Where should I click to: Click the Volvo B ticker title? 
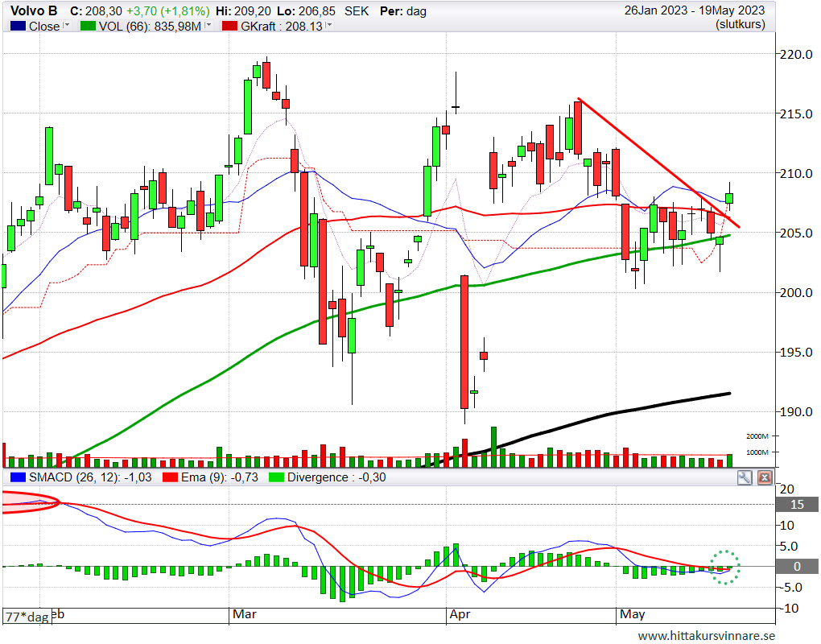tap(34, 11)
